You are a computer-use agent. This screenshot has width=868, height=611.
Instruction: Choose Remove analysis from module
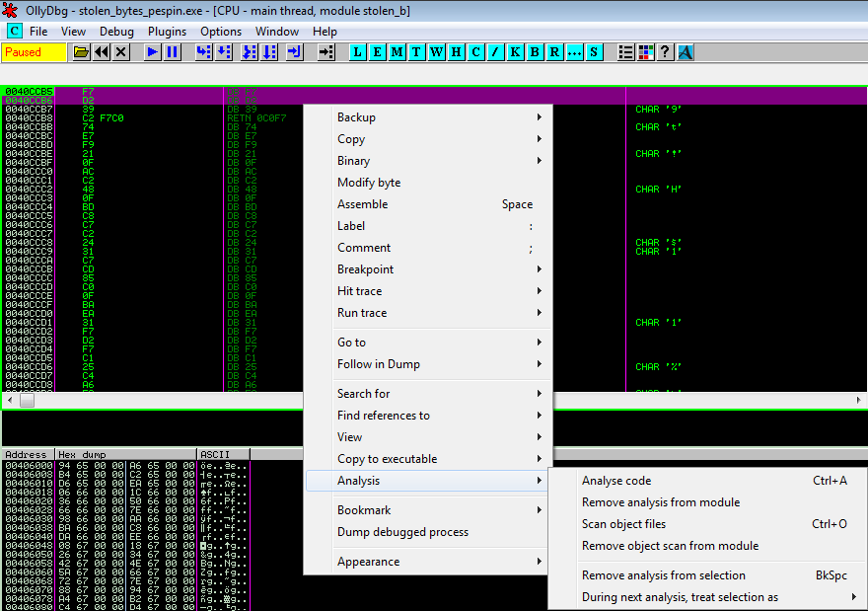click(707, 502)
